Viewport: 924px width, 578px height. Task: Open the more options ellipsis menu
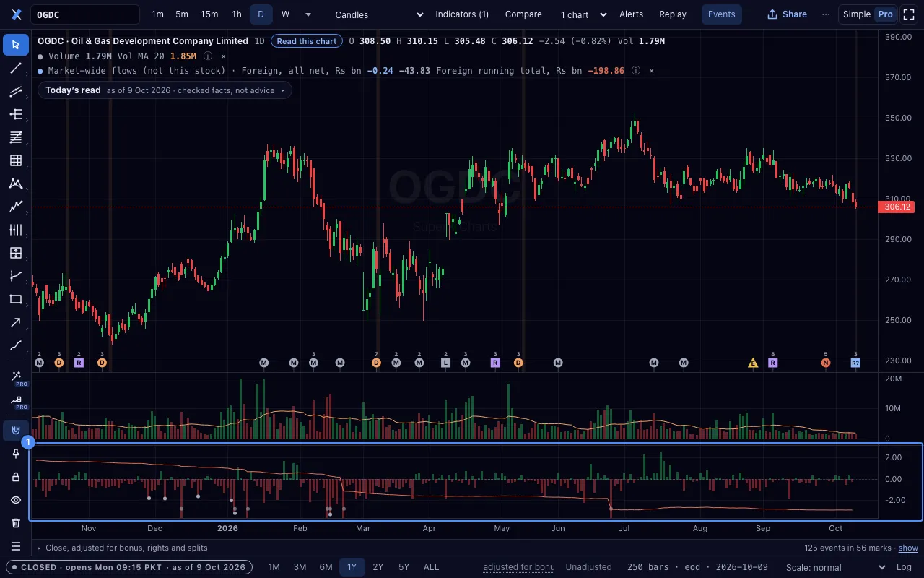coord(826,14)
